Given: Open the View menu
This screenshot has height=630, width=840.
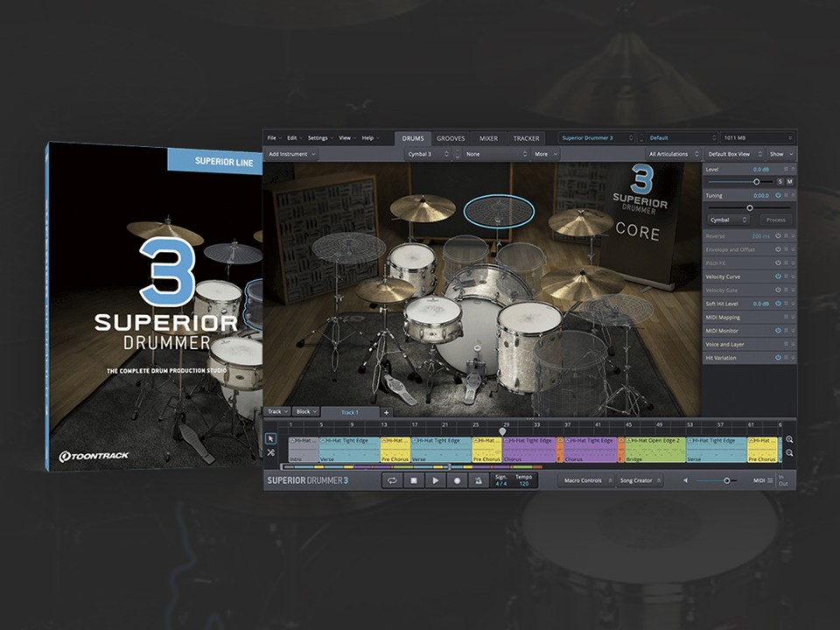Looking at the screenshot, I should click(347, 137).
